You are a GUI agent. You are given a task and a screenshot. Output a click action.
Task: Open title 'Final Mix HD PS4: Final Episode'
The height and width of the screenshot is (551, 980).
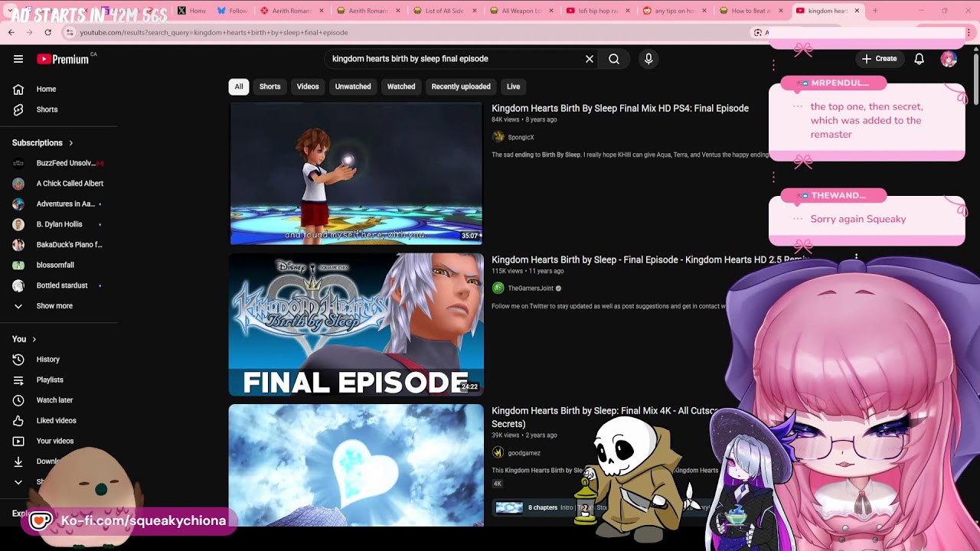point(620,109)
